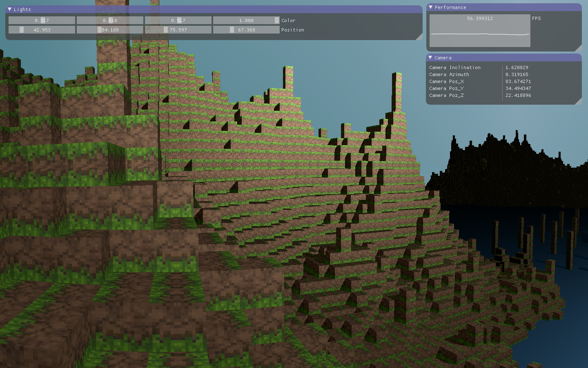Click the Position slider showing 67.368
Viewport: 588px width, 368px height.
point(246,30)
